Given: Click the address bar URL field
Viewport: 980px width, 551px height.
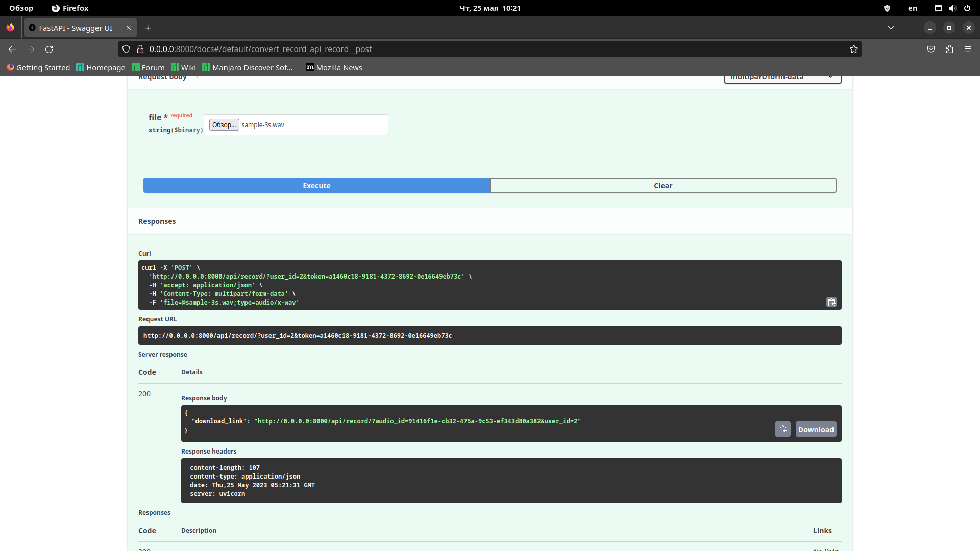Looking at the screenshot, I should pyautogui.click(x=357, y=49).
